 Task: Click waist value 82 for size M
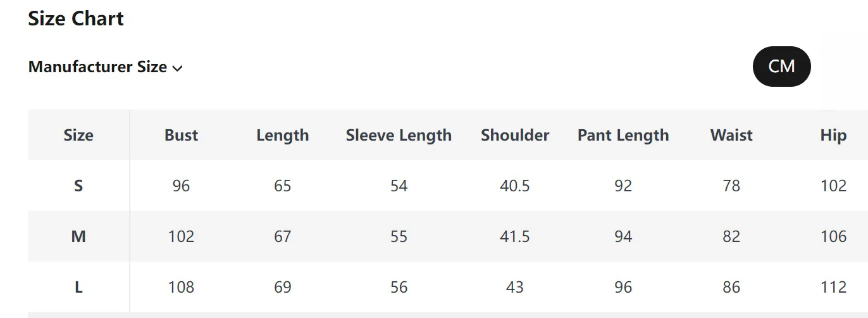pyautogui.click(x=731, y=236)
